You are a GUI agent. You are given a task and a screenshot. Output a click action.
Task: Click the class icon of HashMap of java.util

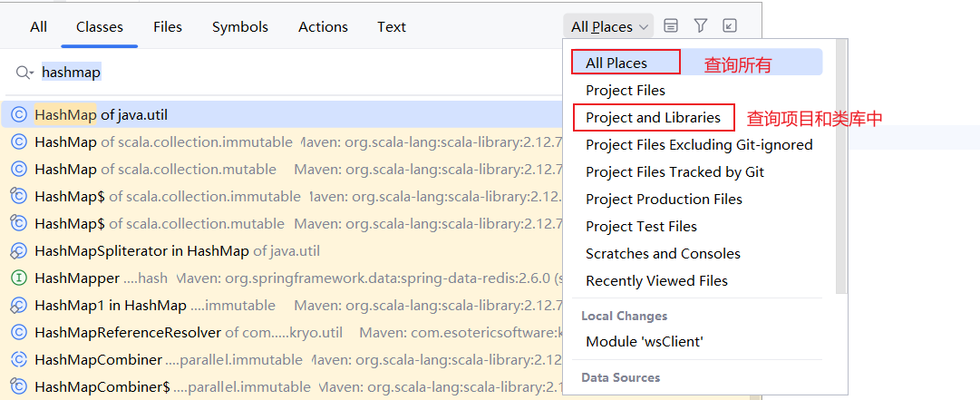[x=18, y=115]
